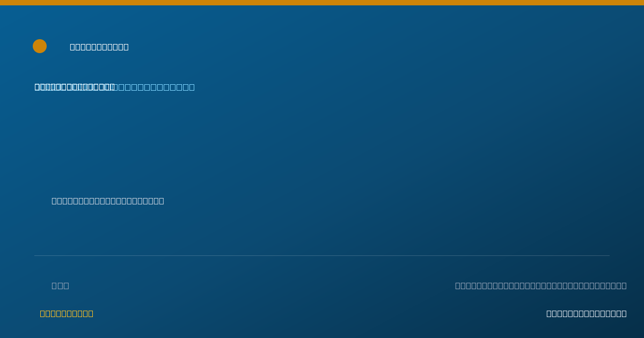Click the first character box of the bold title
Screen dimensions: 644x338
38,87
